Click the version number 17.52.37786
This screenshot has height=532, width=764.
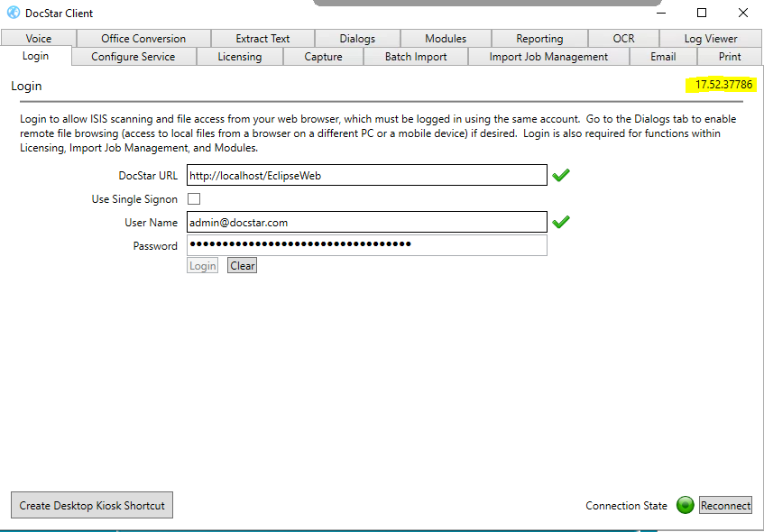[x=723, y=85]
